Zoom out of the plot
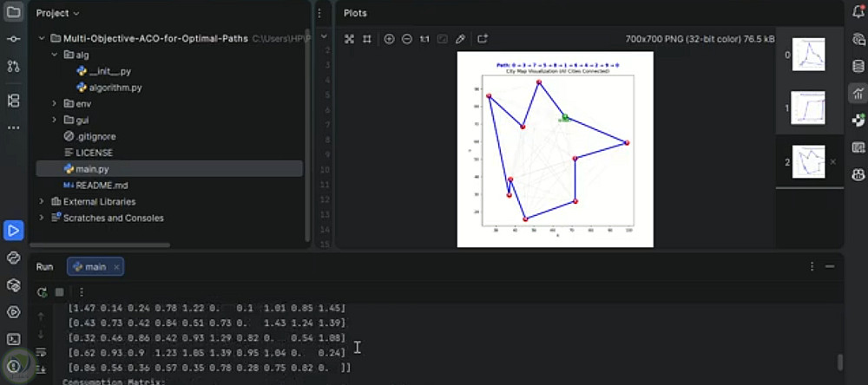The image size is (868, 385). pyautogui.click(x=407, y=39)
